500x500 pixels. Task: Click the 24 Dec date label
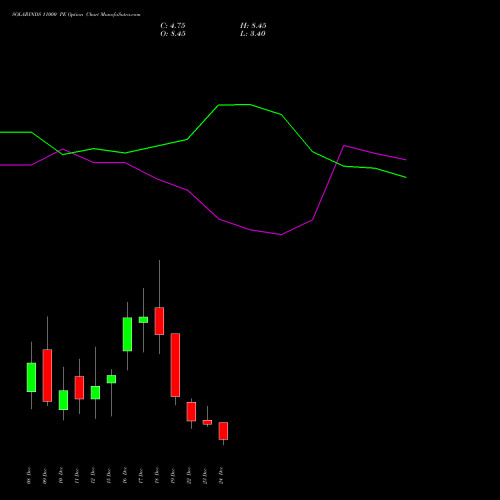[x=221, y=476]
